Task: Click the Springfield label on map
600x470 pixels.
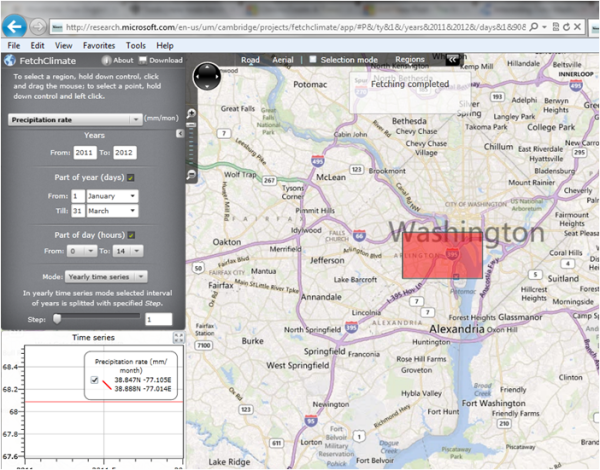Action: [324, 351]
